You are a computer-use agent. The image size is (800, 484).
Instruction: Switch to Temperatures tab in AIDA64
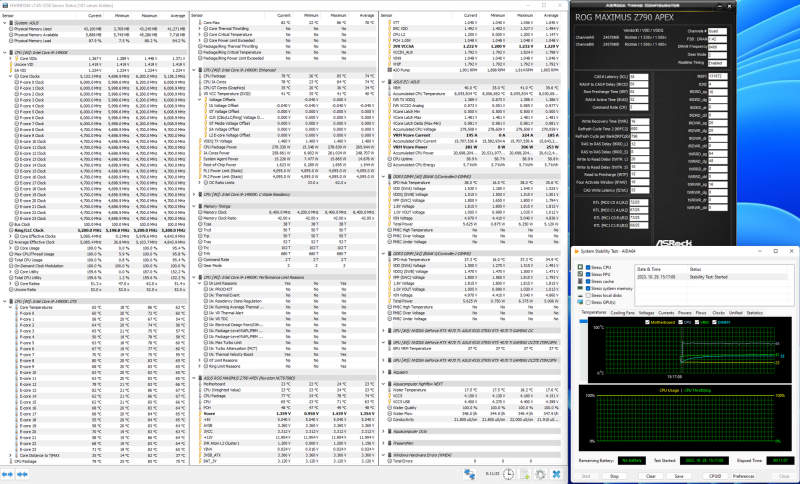(593, 313)
